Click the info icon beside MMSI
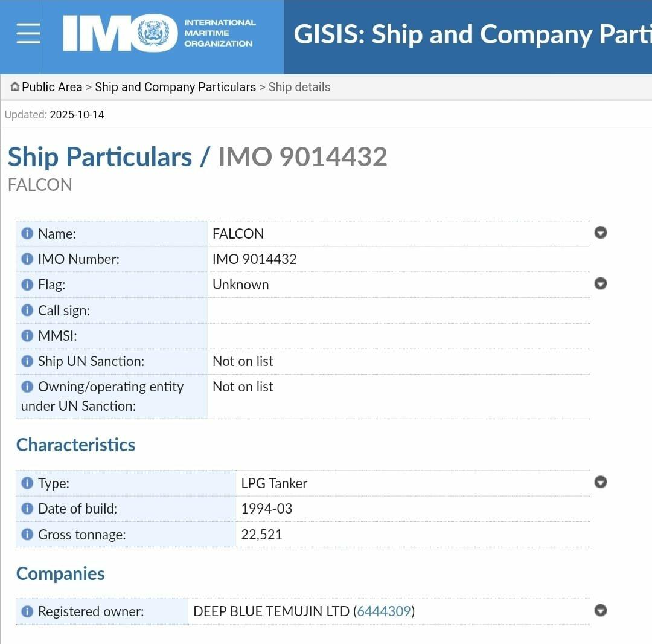The height and width of the screenshot is (644, 652). 27,336
